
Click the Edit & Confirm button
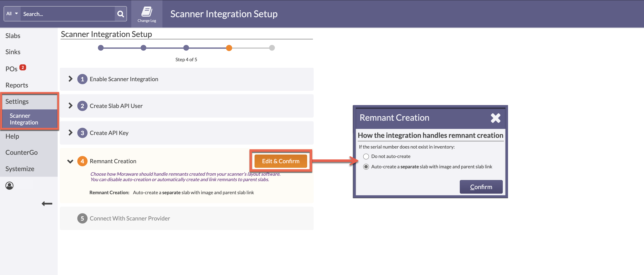[280, 161]
